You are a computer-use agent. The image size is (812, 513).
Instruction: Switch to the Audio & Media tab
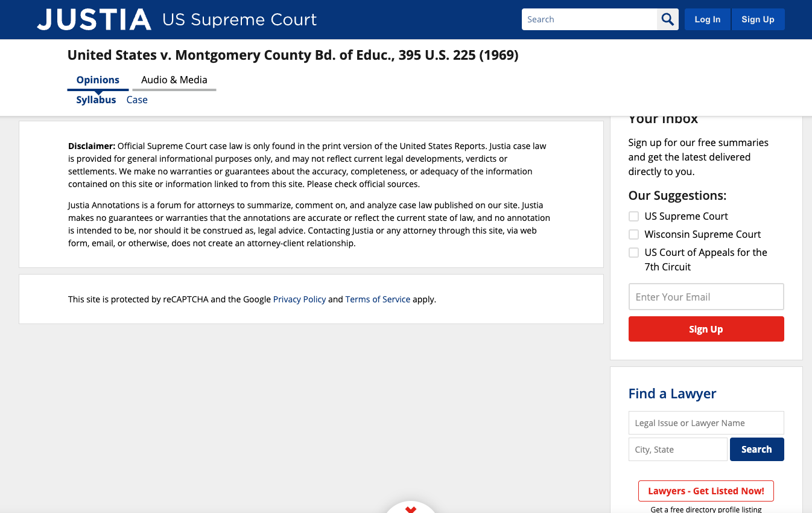[x=174, y=80]
